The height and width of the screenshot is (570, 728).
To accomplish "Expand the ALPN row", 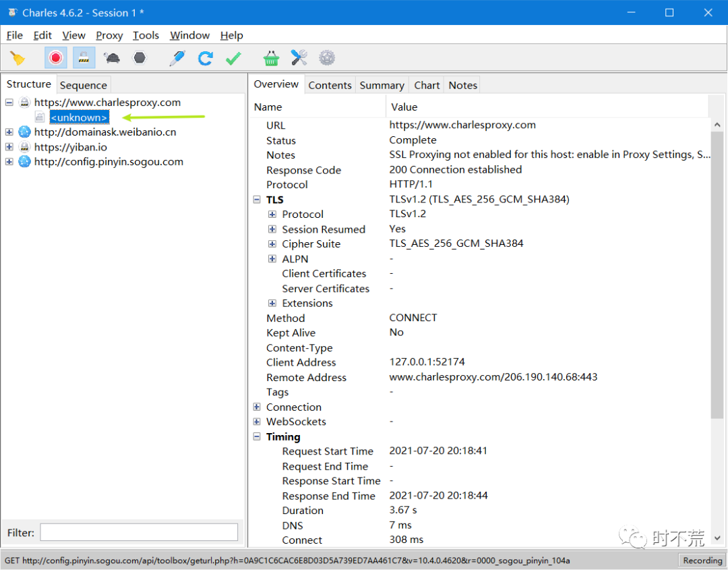I will pyautogui.click(x=272, y=259).
